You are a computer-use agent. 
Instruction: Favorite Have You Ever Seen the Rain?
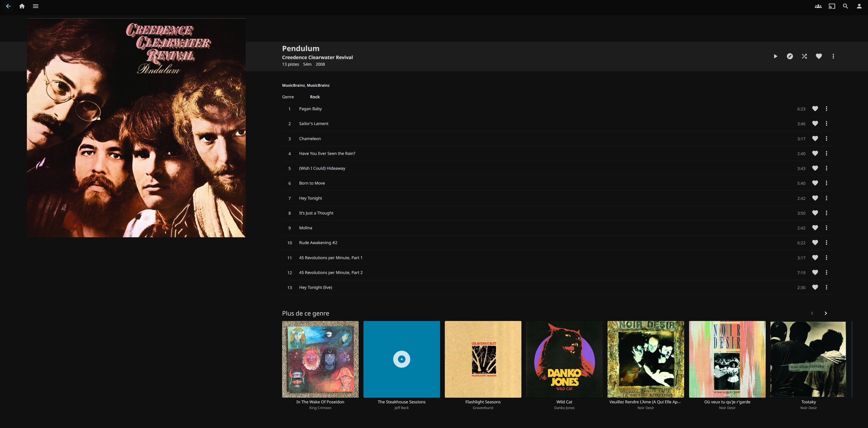pos(815,154)
